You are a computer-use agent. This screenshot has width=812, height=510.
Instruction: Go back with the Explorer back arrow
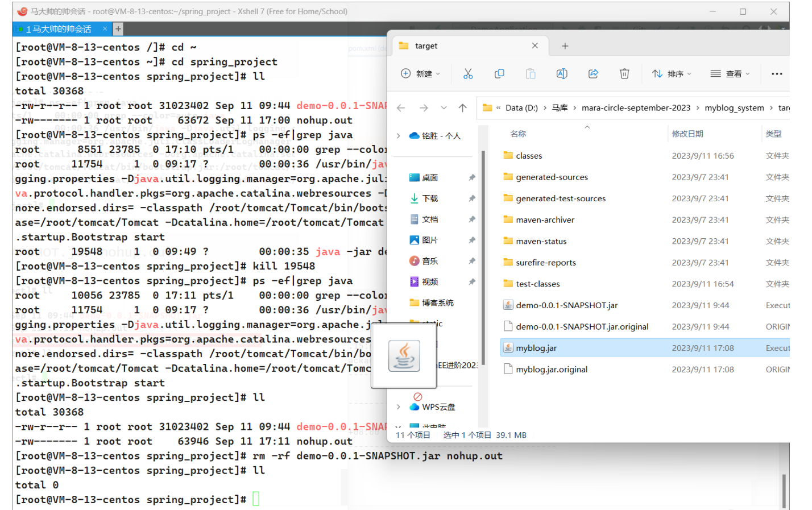pyautogui.click(x=401, y=107)
